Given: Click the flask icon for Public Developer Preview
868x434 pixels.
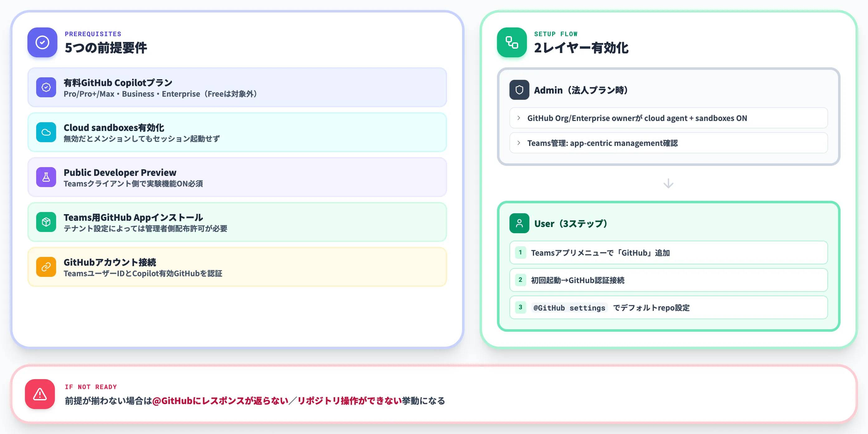Looking at the screenshot, I should pos(46,177).
